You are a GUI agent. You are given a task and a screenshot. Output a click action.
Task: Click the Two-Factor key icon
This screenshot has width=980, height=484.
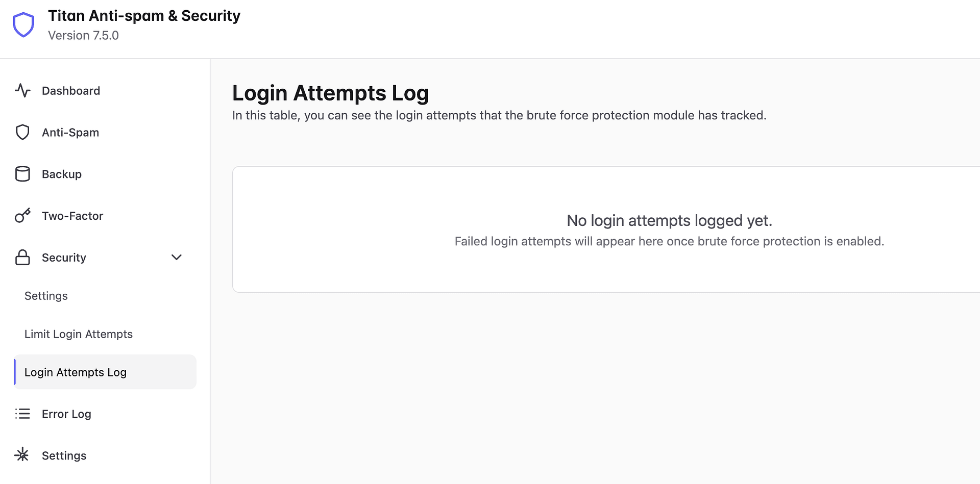pyautogui.click(x=22, y=216)
